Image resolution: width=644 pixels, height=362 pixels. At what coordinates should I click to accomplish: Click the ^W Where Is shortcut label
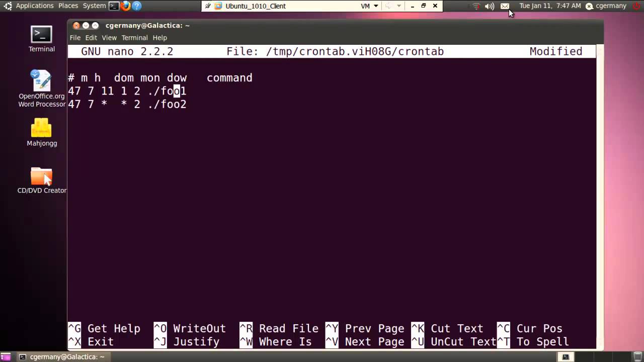click(x=276, y=341)
